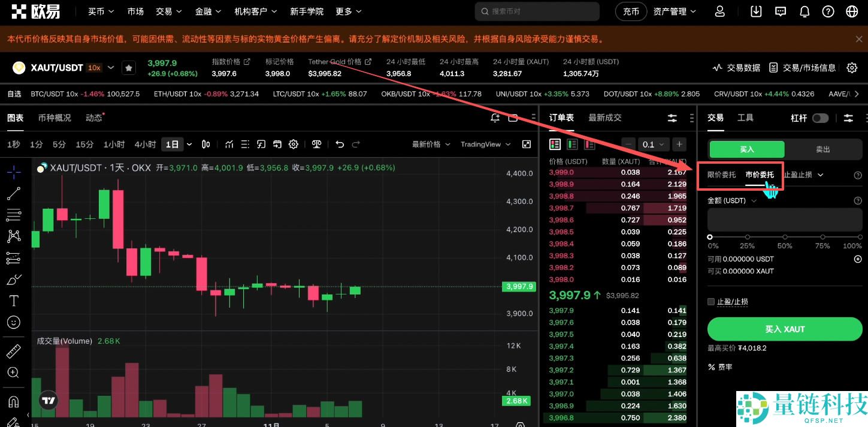
Task: Click the 充币 deposit button
Action: [x=631, y=11]
